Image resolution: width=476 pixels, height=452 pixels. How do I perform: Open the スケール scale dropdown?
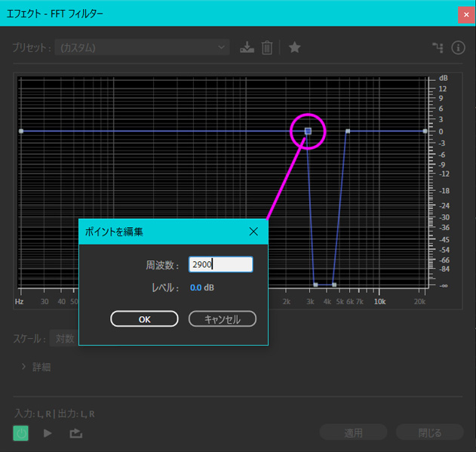[x=64, y=339]
